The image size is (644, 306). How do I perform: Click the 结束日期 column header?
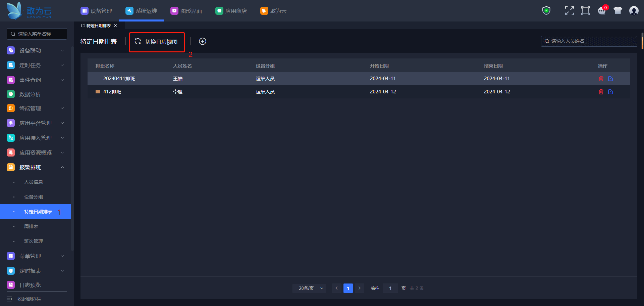[x=493, y=66]
